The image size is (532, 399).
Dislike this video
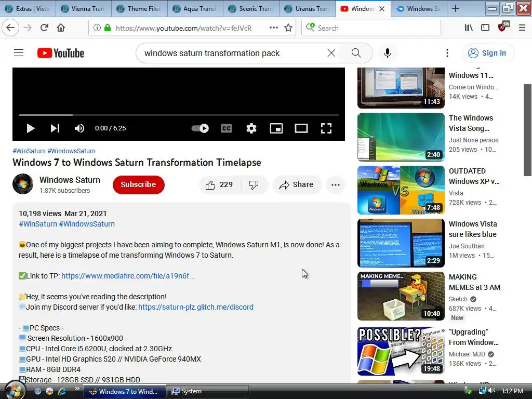pyautogui.click(x=254, y=184)
